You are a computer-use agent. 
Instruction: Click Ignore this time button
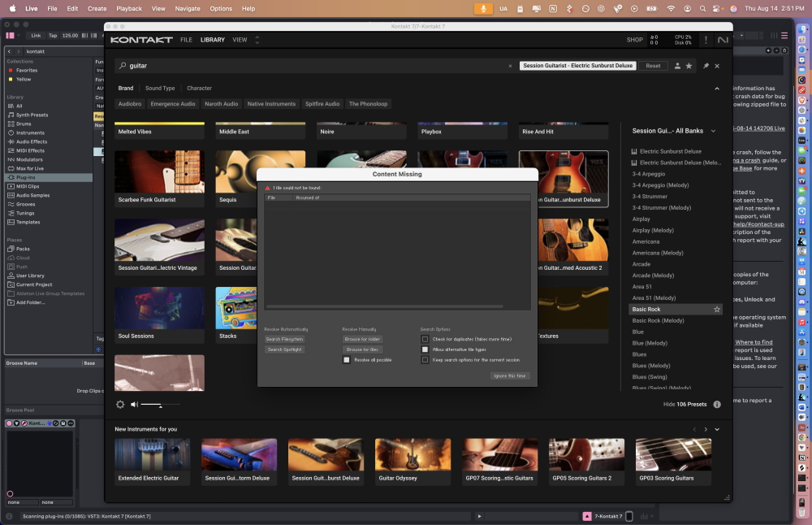pyautogui.click(x=510, y=376)
